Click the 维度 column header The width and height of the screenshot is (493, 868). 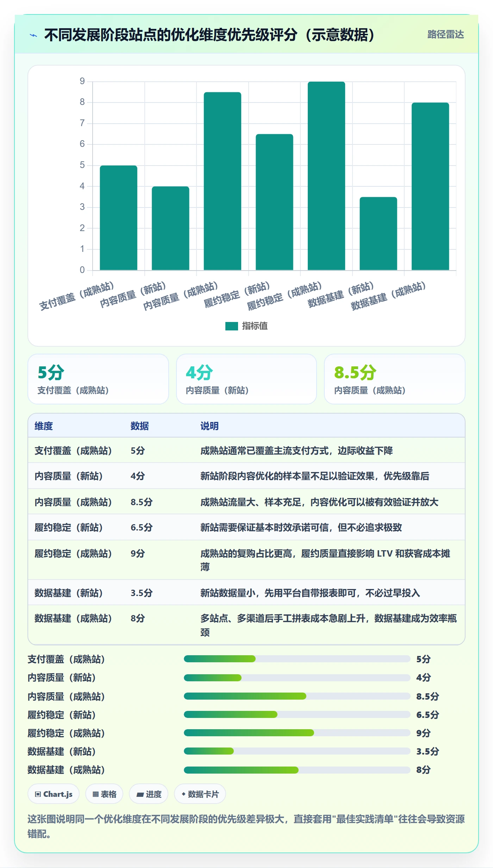coord(44,426)
